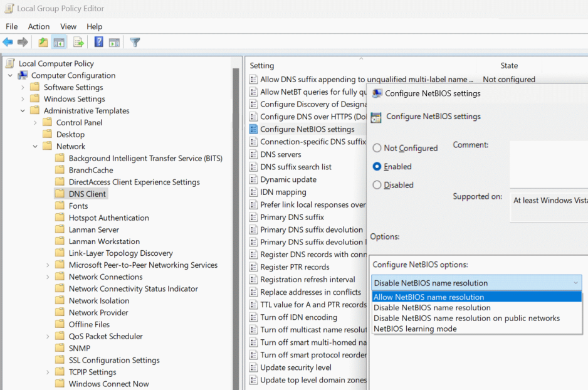Toggle the Show/Hide Action Pane icon
588x390 pixels.
click(x=114, y=43)
